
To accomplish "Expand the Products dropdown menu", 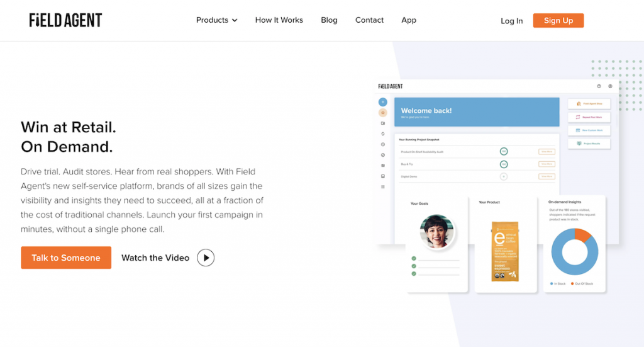I will coord(216,20).
